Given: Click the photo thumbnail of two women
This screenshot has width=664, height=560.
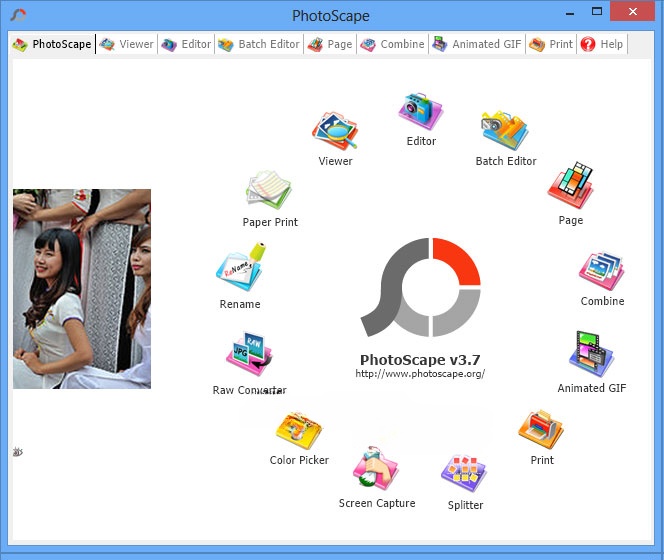Looking at the screenshot, I should click(82, 289).
